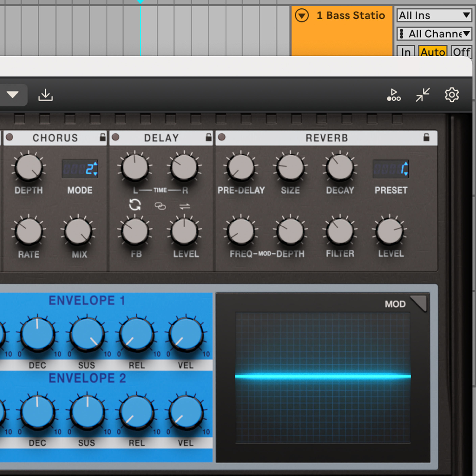Viewport: 476px width, 476px height.
Task: Toggle the Chorus power LED
Action: [10, 137]
